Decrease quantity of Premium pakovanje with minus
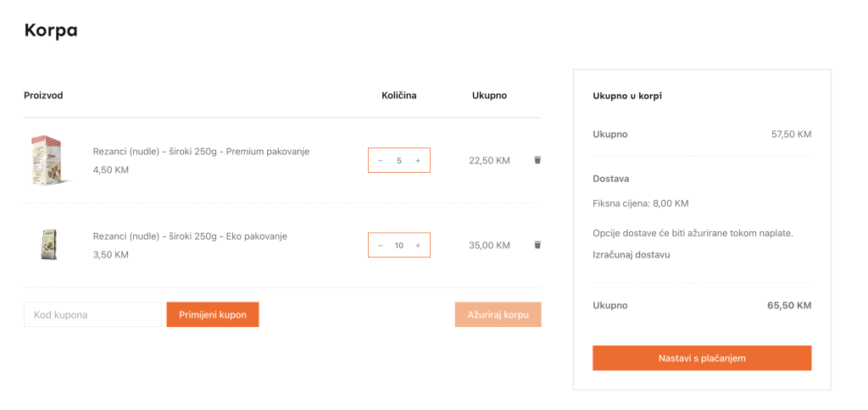Viewport: 868px width, 410px height. pos(381,160)
